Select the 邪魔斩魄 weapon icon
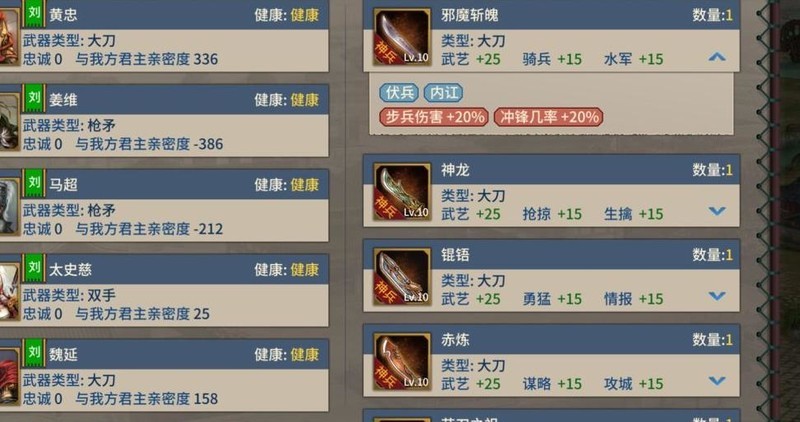The height and width of the screenshot is (422, 800). (x=402, y=37)
